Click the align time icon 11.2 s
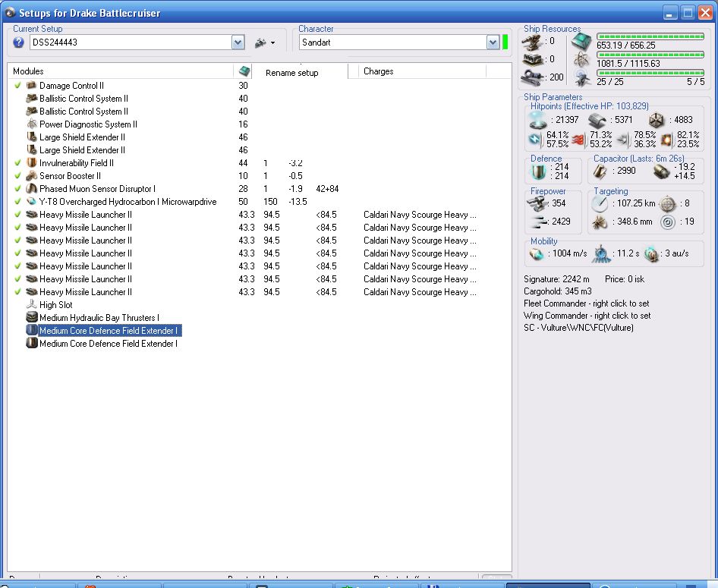718x588 pixels. coord(601,254)
